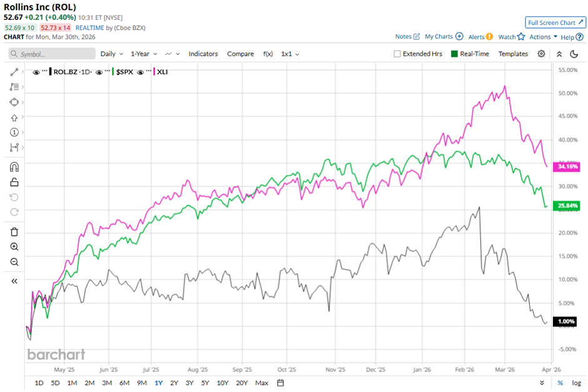Viewport: 588px width, 392px height.
Task: Open the Daily frequency dropdown
Action: click(x=112, y=54)
